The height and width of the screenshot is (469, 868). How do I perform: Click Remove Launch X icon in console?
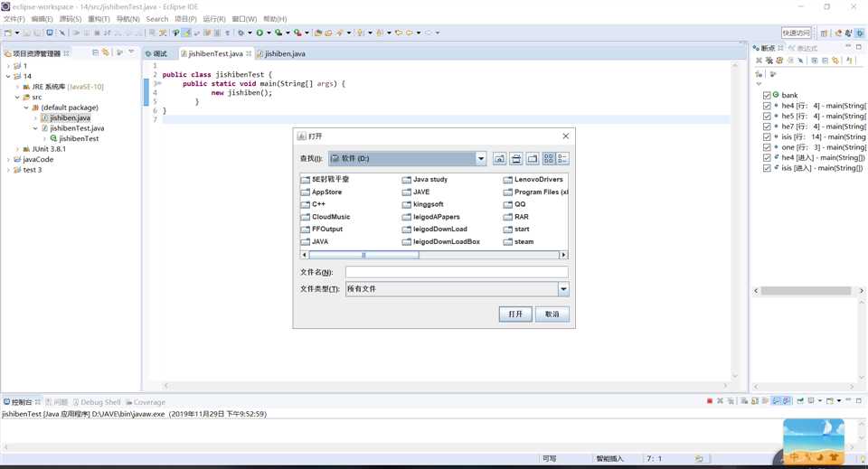point(721,400)
